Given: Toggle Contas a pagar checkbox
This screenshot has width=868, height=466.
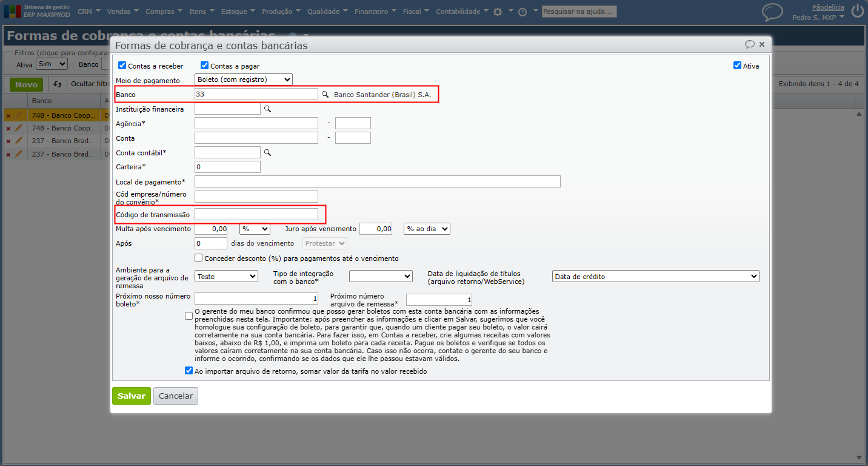Looking at the screenshot, I should (204, 66).
